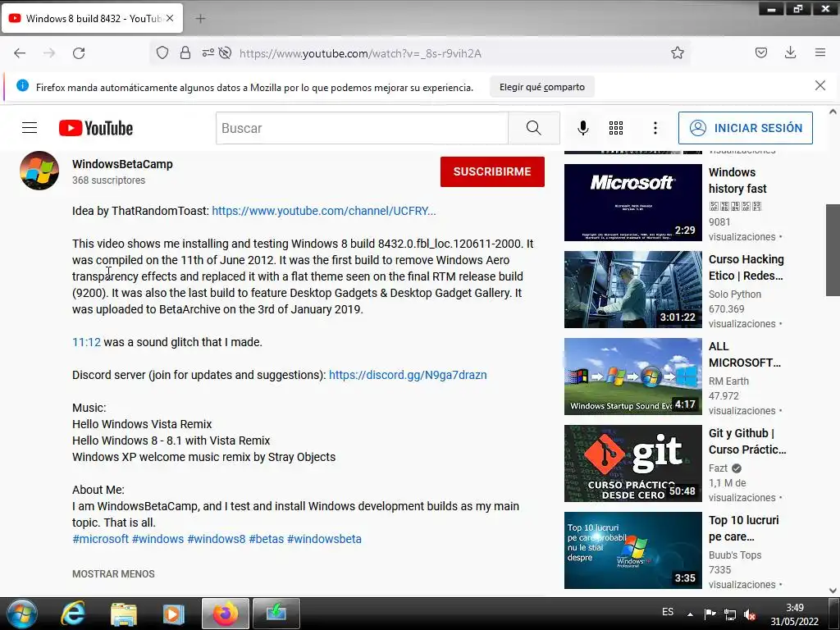Show hidden tray icons arrow
The height and width of the screenshot is (630, 840).
click(x=690, y=614)
